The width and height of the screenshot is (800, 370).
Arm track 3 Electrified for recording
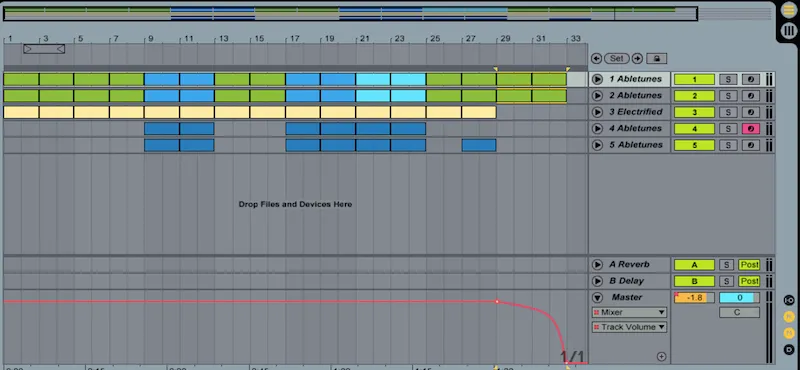point(751,112)
